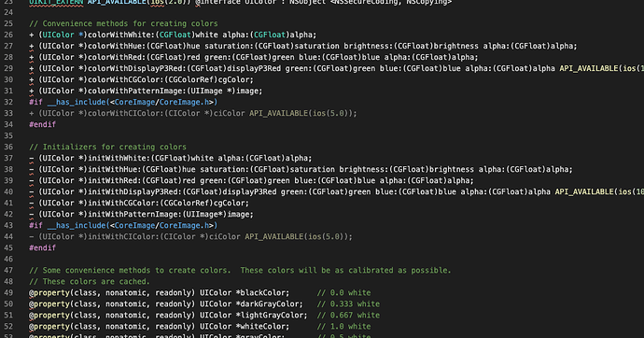Click line number 35 in gutter
644x338 pixels.
tap(8, 135)
